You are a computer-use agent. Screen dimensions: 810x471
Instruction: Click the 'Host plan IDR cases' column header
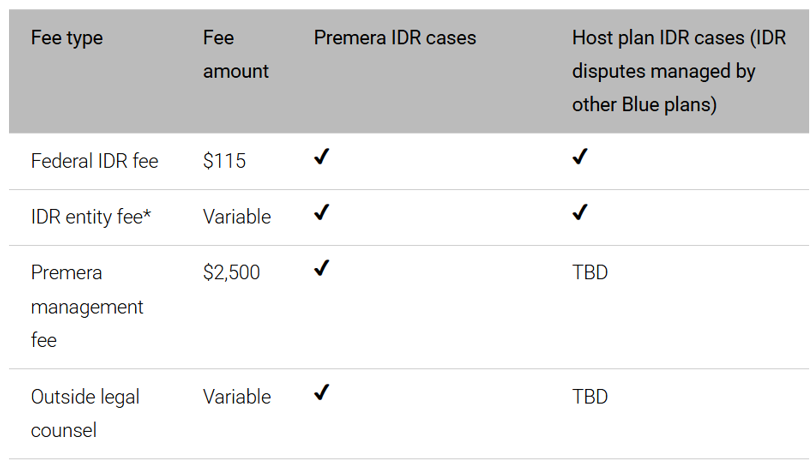tap(678, 70)
